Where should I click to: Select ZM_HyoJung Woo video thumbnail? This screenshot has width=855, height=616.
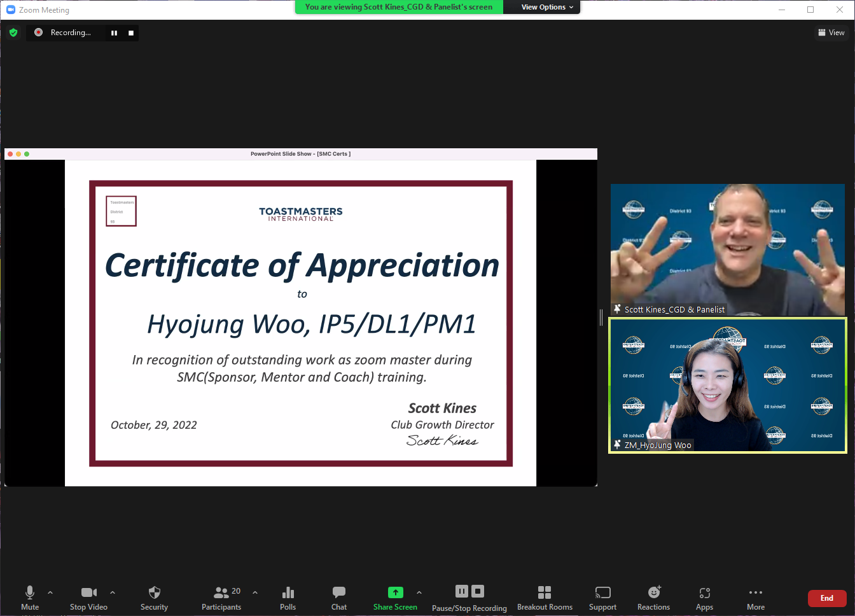point(728,385)
